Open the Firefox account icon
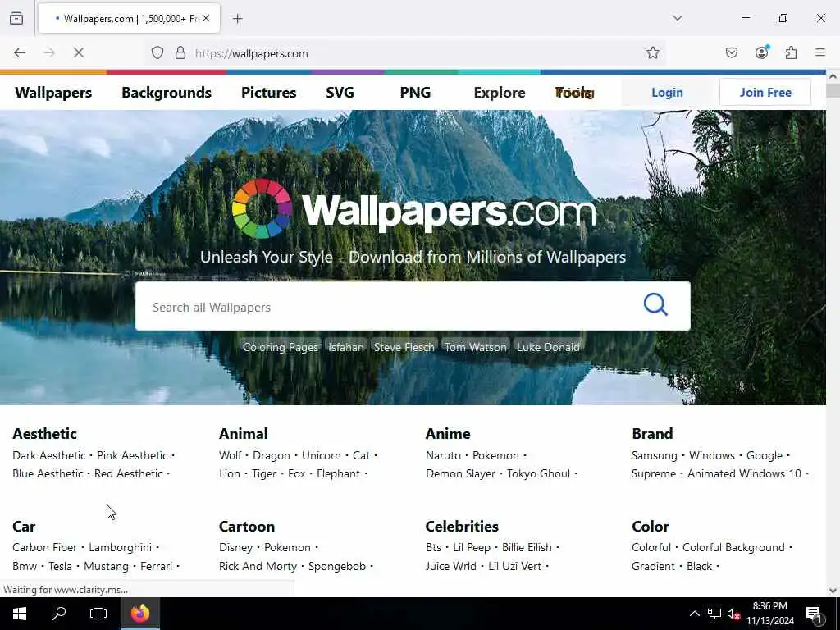The height and width of the screenshot is (630, 840). pos(761,52)
